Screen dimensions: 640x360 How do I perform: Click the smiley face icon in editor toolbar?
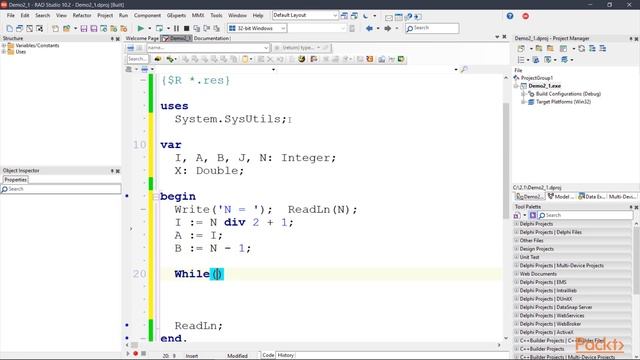pos(302,59)
